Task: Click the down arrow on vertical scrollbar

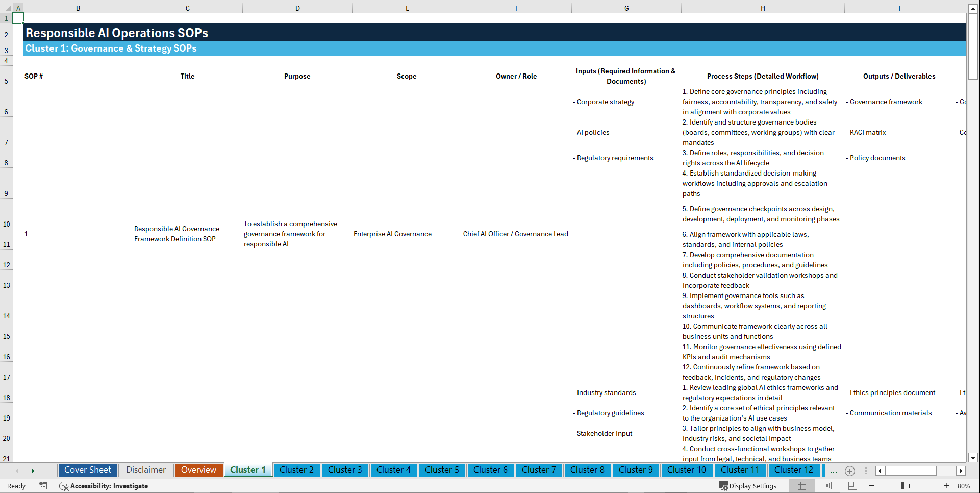Action: [974, 458]
